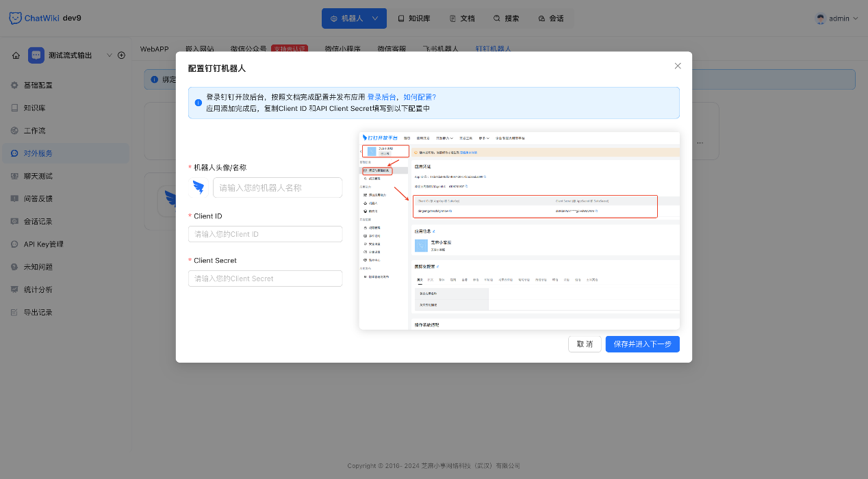This screenshot has height=479, width=868.
Task: Click the ChatWiki logo icon
Action: click(15, 18)
